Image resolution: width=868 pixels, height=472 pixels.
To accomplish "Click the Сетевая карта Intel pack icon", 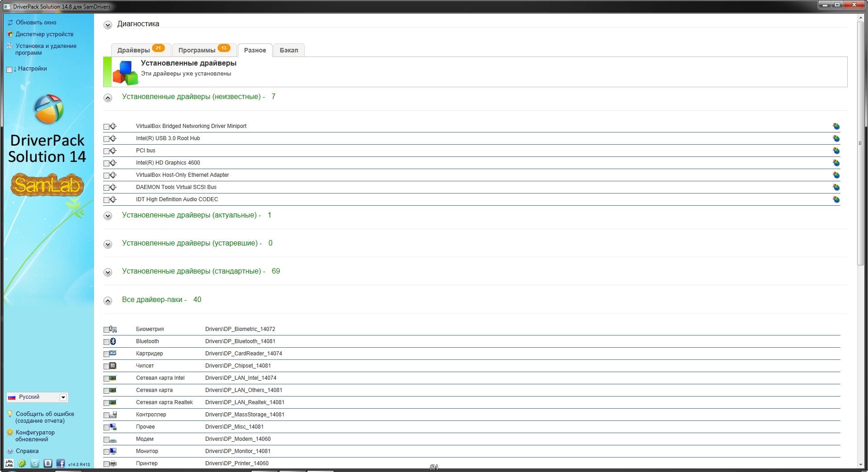I will (113, 378).
